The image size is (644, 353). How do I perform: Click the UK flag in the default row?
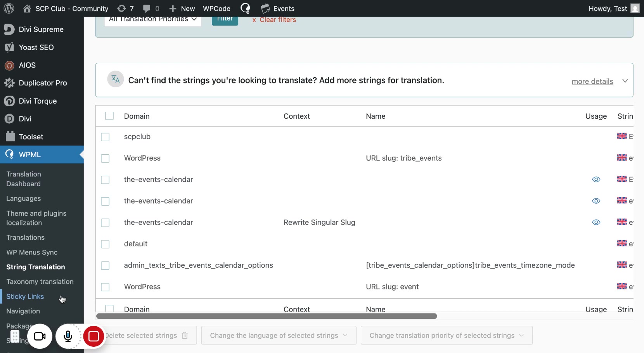[x=622, y=243]
